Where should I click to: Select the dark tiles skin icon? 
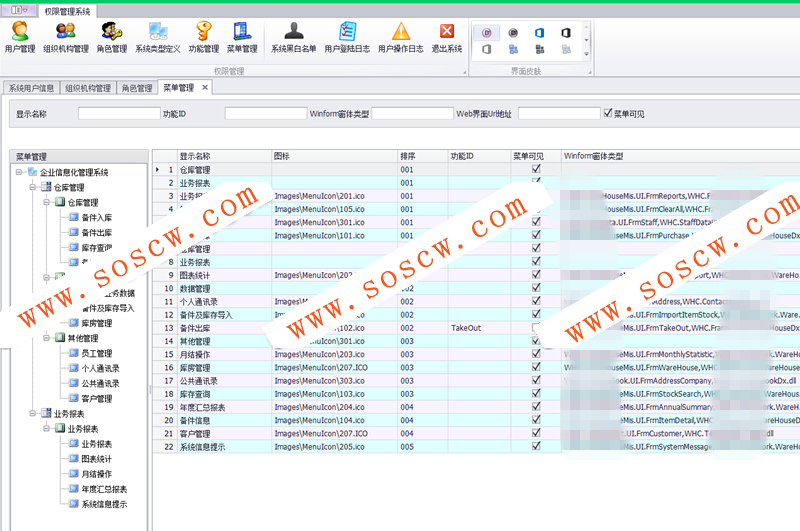click(540, 49)
